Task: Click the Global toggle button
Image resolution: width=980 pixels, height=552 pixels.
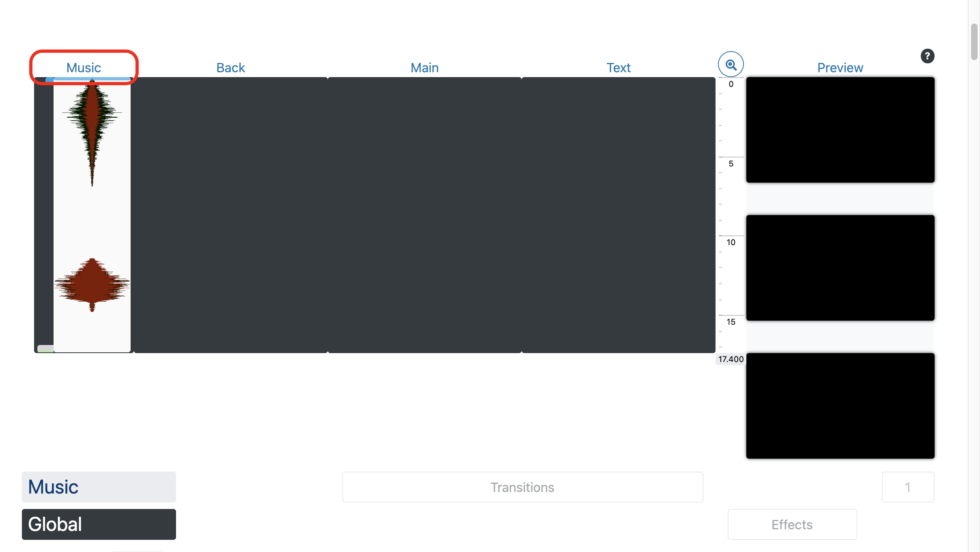Action: [99, 524]
